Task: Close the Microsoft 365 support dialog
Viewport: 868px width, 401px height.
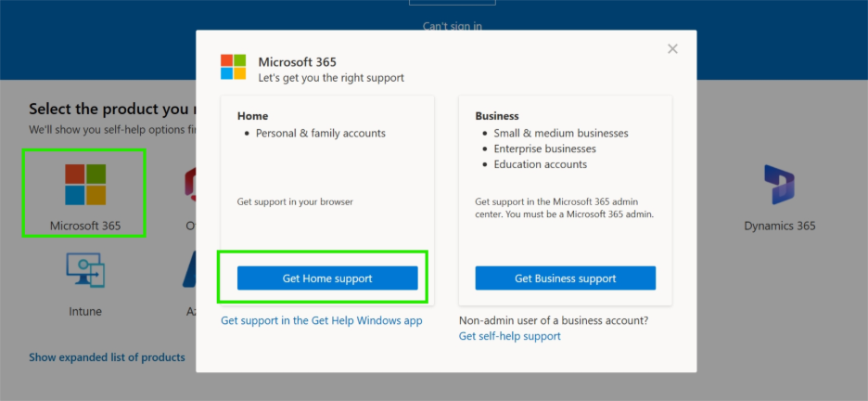Action: [672, 49]
